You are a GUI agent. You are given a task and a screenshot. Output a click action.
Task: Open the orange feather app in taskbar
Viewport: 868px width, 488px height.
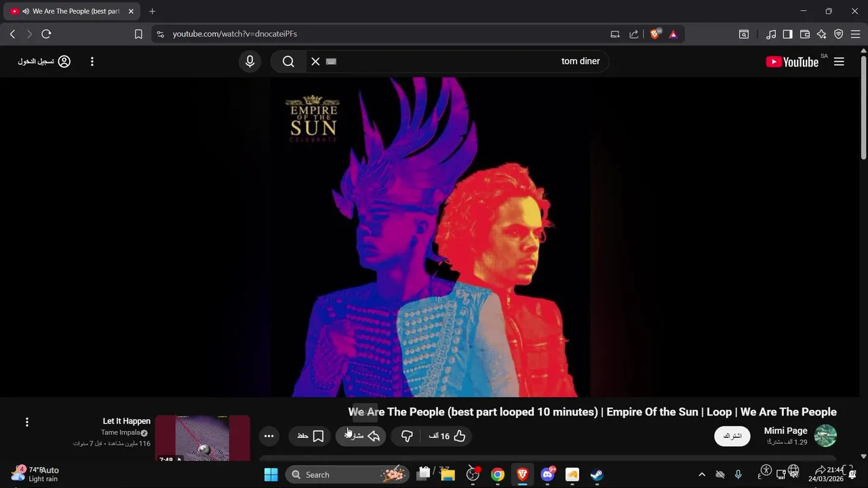tap(572, 474)
